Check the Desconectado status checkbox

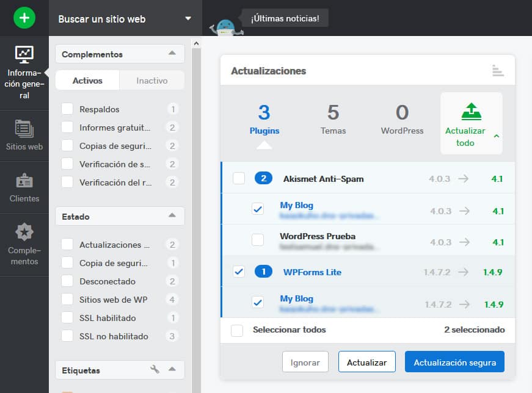[67, 281]
